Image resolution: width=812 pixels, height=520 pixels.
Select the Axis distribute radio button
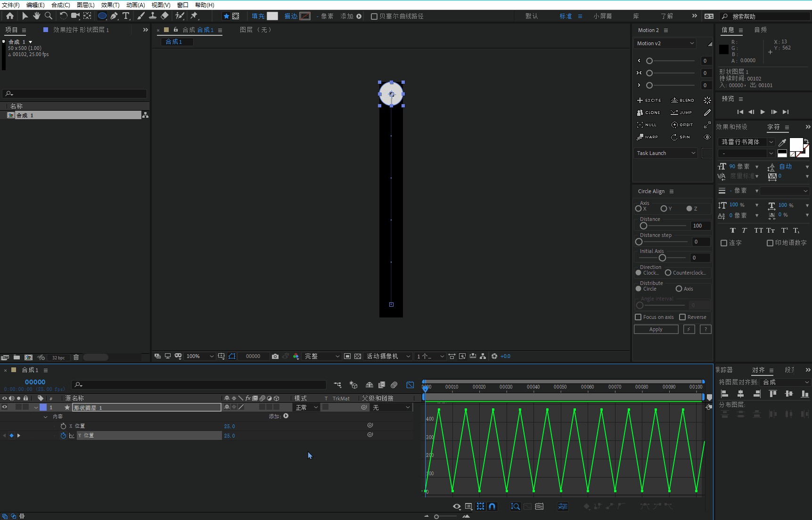(679, 289)
